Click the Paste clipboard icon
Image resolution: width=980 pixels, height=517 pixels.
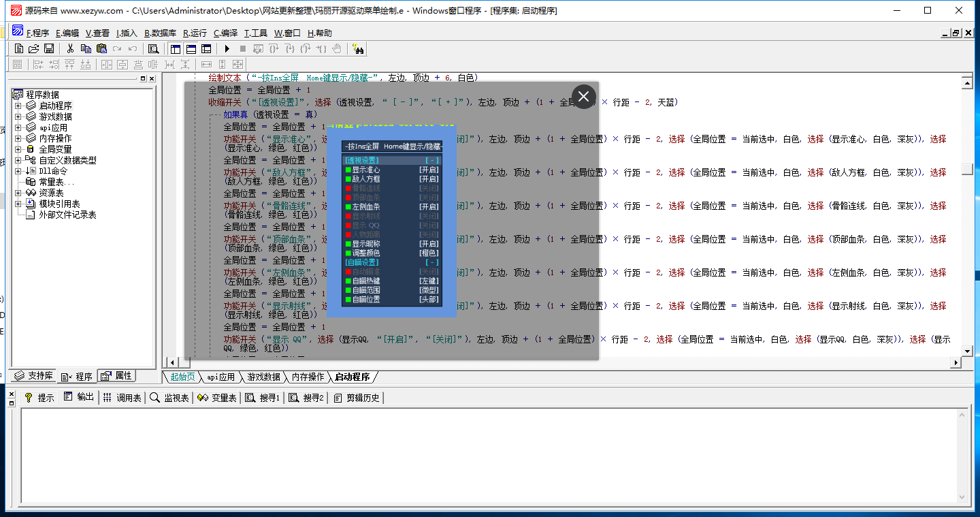101,49
